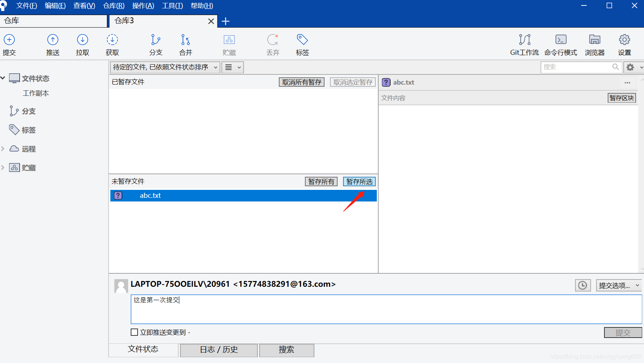644x363 pixels.
Task: Open the diff panel three-dots menu
Action: point(627,83)
